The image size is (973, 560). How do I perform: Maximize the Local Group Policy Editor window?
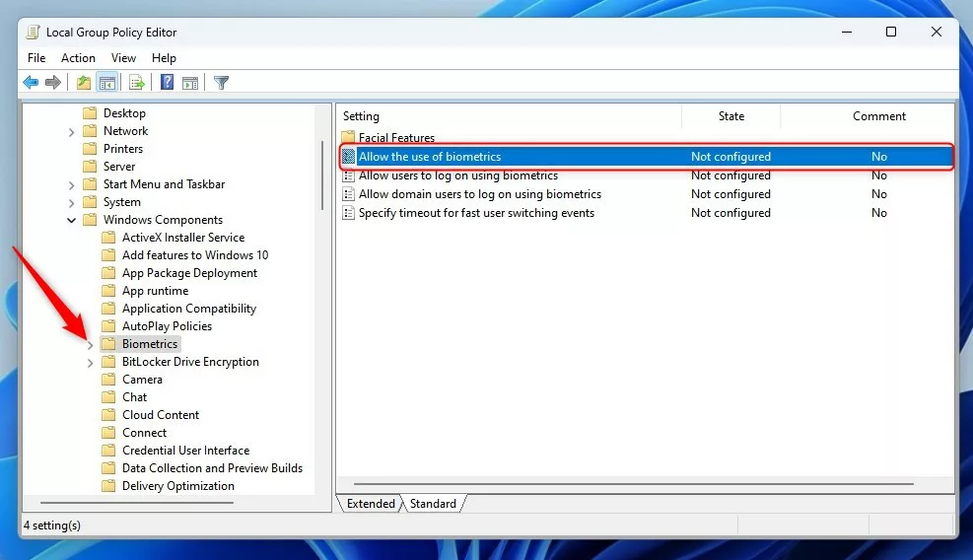891,32
